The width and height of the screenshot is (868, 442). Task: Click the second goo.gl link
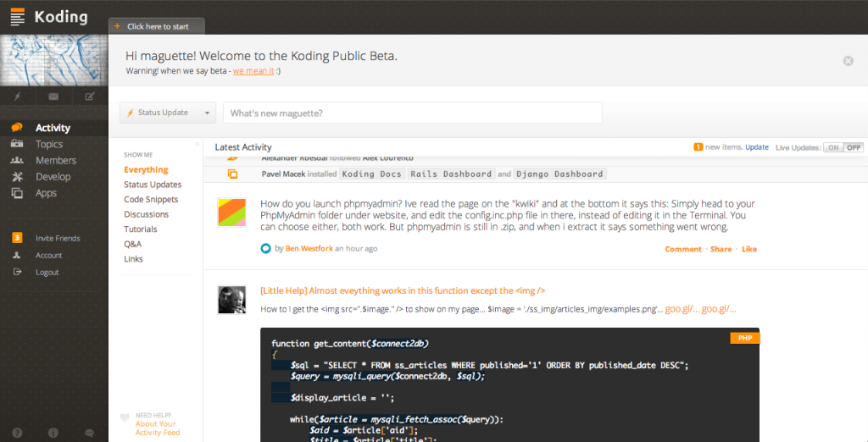(x=719, y=309)
